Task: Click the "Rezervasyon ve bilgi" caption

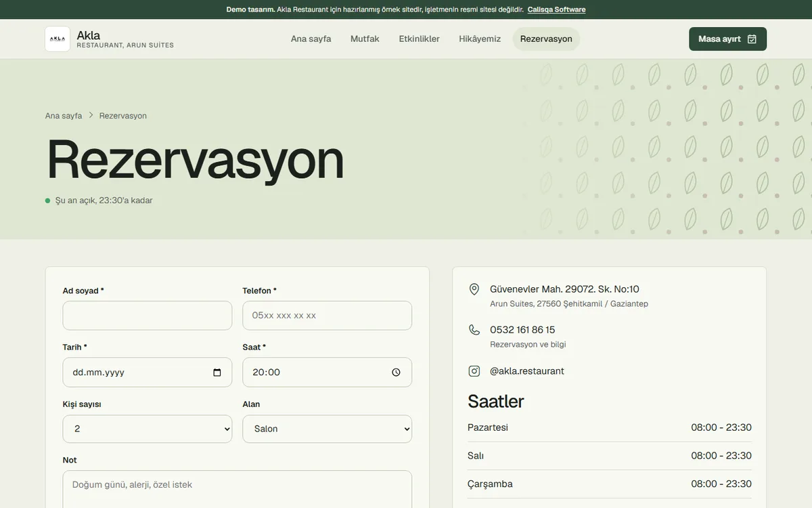Action: coord(528,345)
